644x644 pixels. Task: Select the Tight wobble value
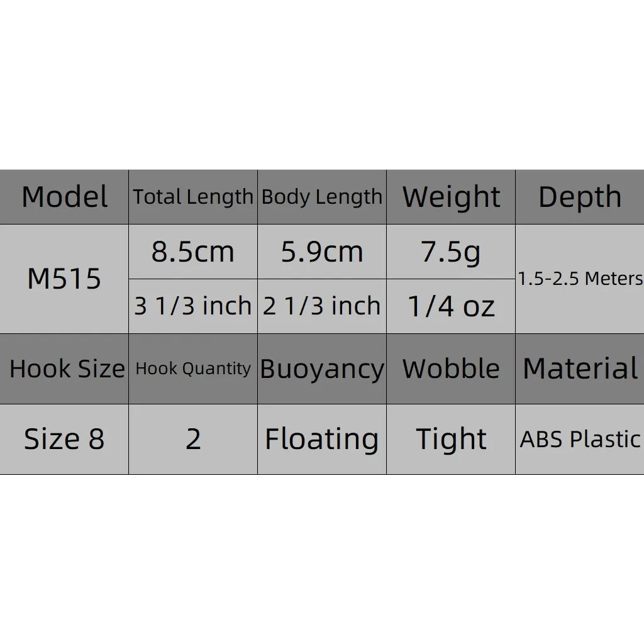(451, 439)
